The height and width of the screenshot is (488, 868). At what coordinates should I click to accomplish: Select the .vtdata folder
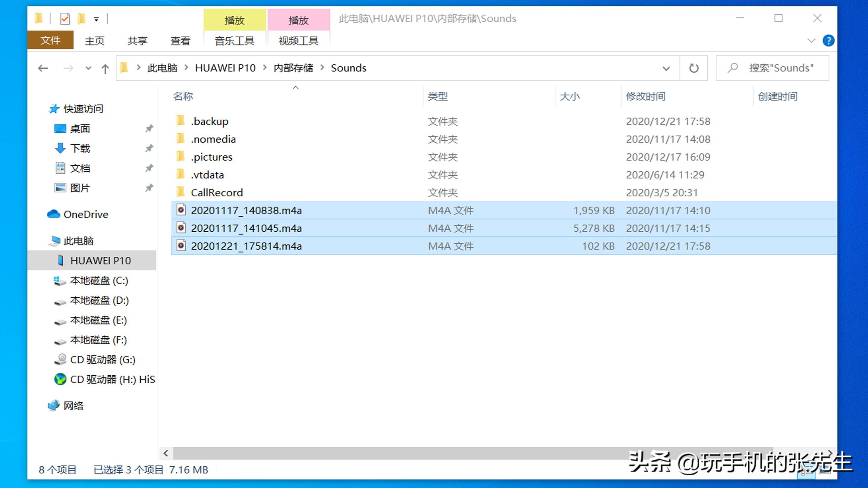click(x=504, y=175)
